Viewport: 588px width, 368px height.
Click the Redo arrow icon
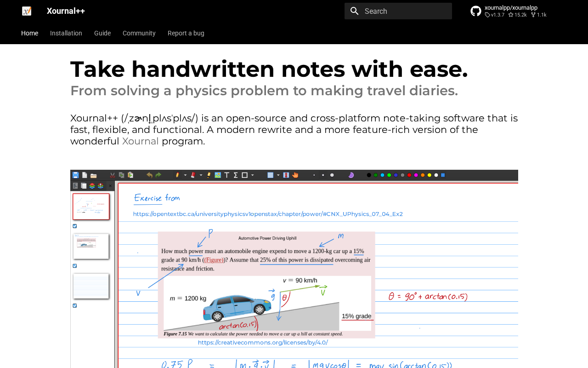tap(158, 175)
